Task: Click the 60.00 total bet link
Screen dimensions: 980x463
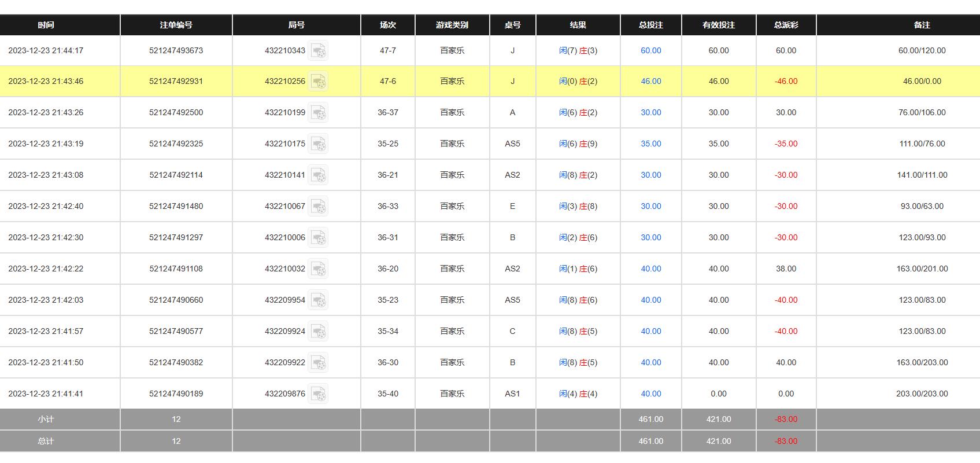Action: coord(650,51)
